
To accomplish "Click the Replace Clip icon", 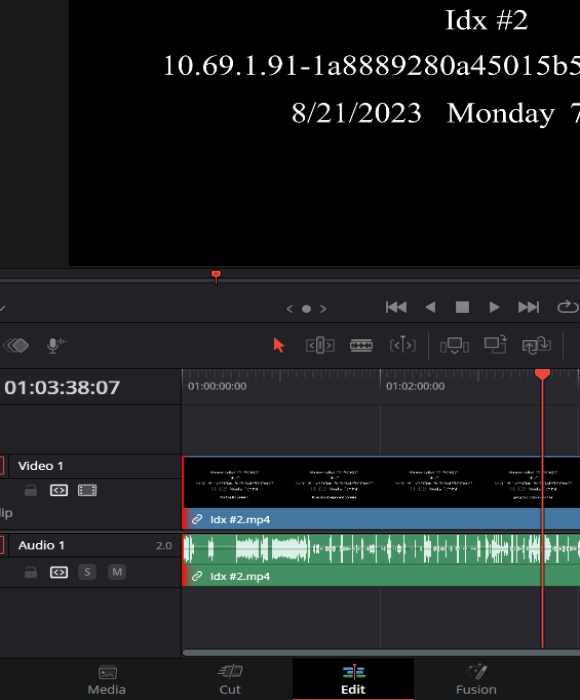I will pos(536,345).
